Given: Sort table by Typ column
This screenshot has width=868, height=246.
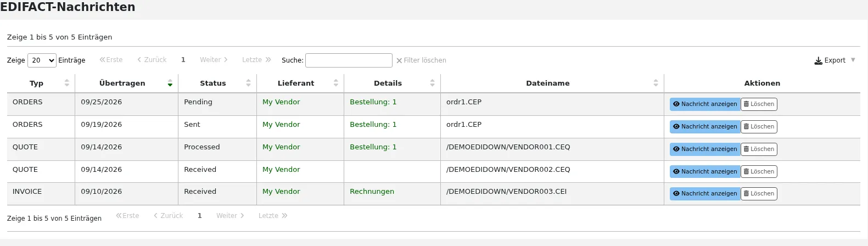Looking at the screenshot, I should pos(41,83).
